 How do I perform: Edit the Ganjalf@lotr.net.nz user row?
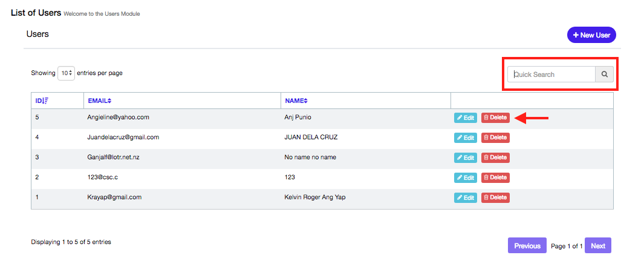click(x=465, y=157)
